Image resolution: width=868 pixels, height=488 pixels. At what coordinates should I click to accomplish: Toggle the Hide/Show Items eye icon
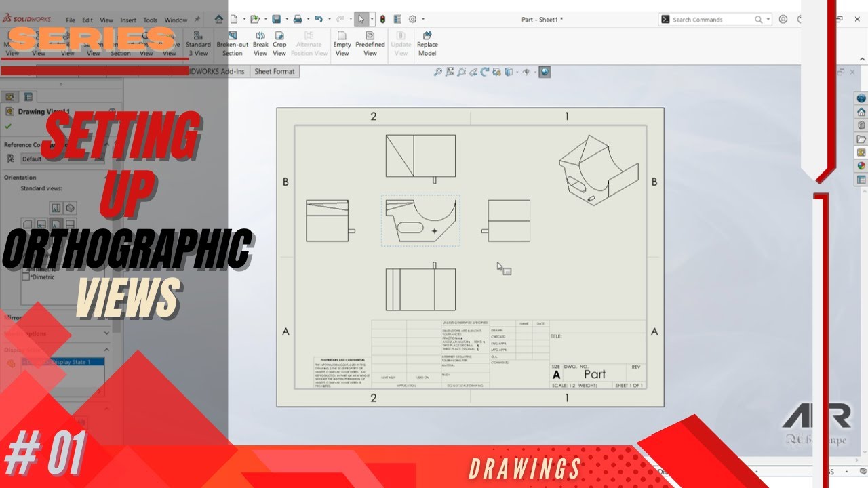coord(526,72)
